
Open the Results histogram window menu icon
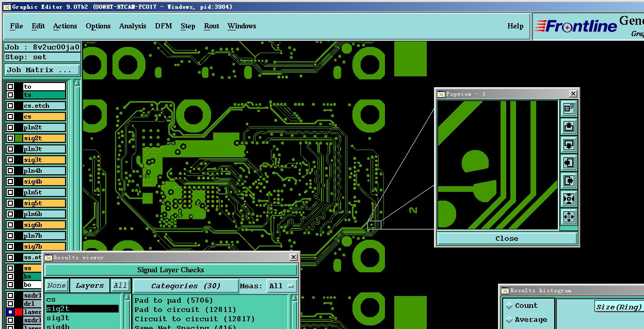[505, 290]
